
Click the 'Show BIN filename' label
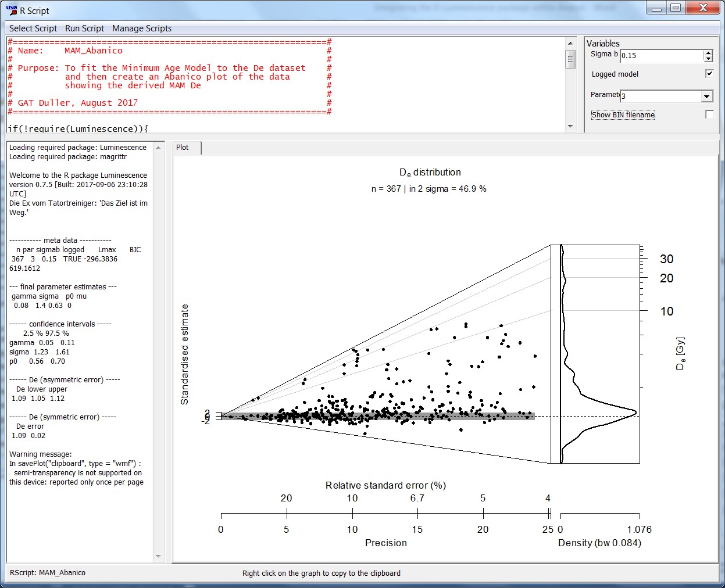click(x=623, y=115)
